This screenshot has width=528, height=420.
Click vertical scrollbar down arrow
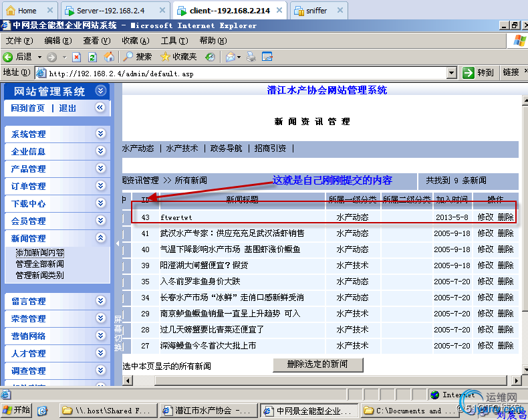point(525,369)
